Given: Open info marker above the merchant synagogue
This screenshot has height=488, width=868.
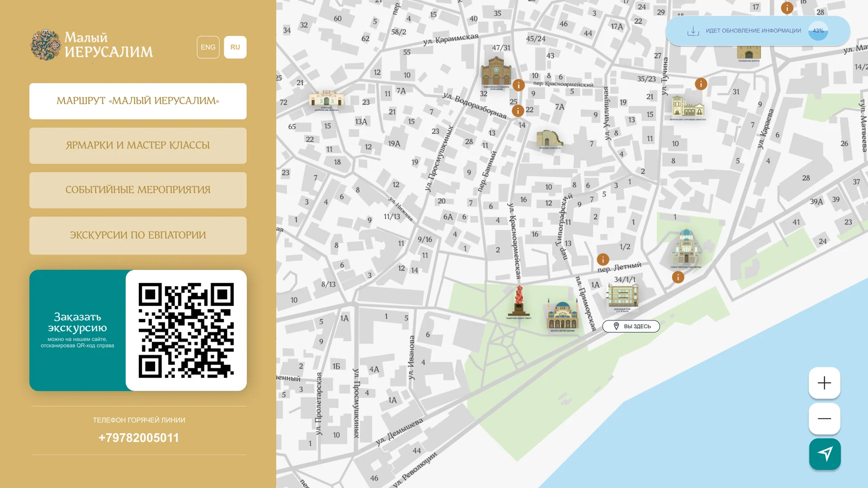Looking at the screenshot, I should tap(701, 84).
